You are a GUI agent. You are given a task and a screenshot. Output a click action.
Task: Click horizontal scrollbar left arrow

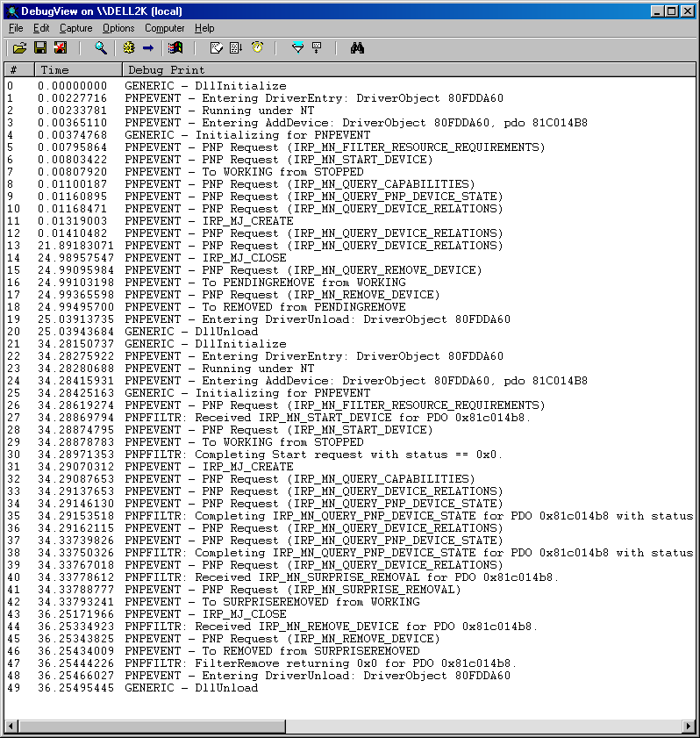(11, 727)
